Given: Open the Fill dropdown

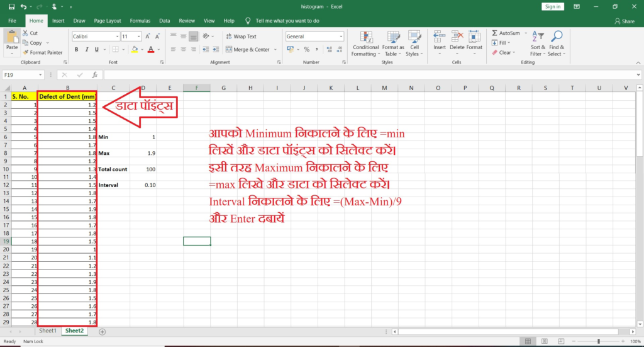Looking at the screenshot, I should (x=501, y=43).
